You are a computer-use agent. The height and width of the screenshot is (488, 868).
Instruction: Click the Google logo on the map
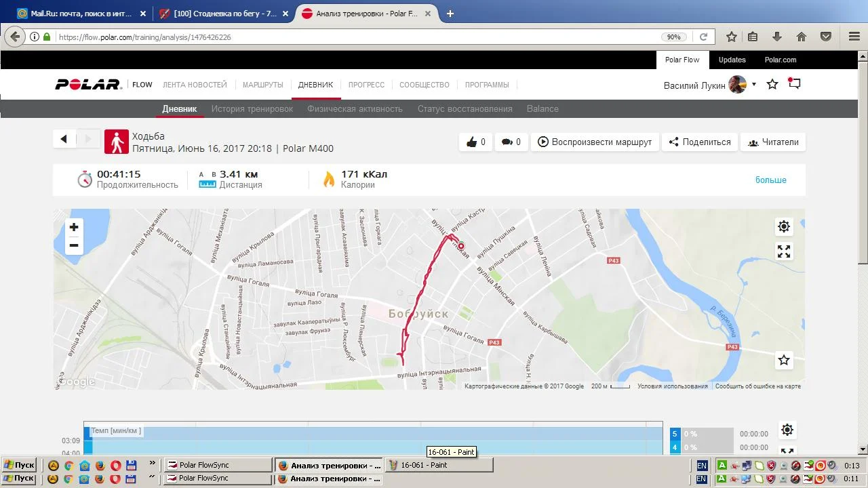coord(76,382)
